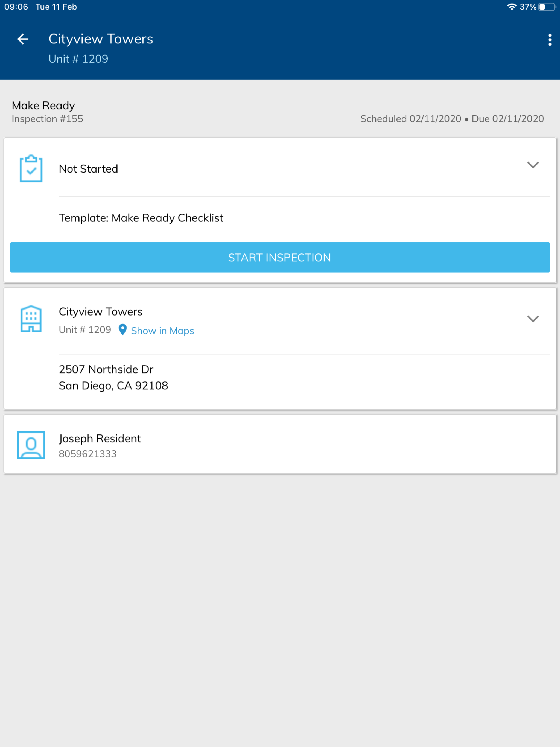Tap Unit # 1209 in property card
This screenshot has width=560, height=747.
point(85,329)
